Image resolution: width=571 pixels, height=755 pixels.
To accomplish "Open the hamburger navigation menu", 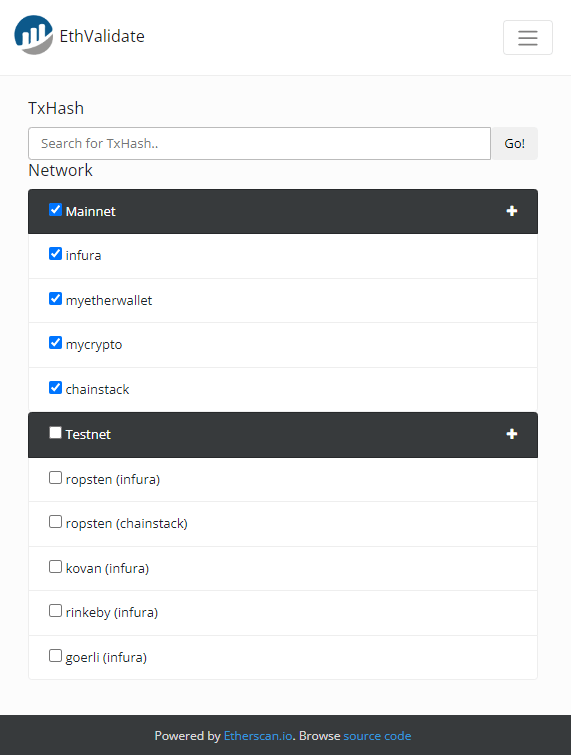I will tap(528, 38).
